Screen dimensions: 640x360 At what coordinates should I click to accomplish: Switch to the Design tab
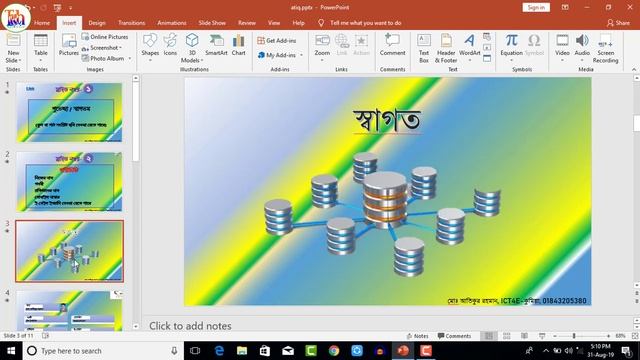point(97,23)
